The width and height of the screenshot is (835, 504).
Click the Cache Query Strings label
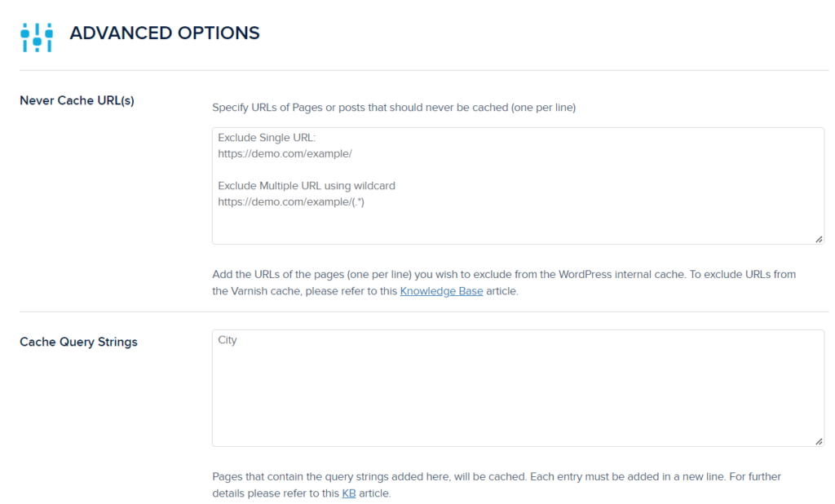(x=78, y=342)
